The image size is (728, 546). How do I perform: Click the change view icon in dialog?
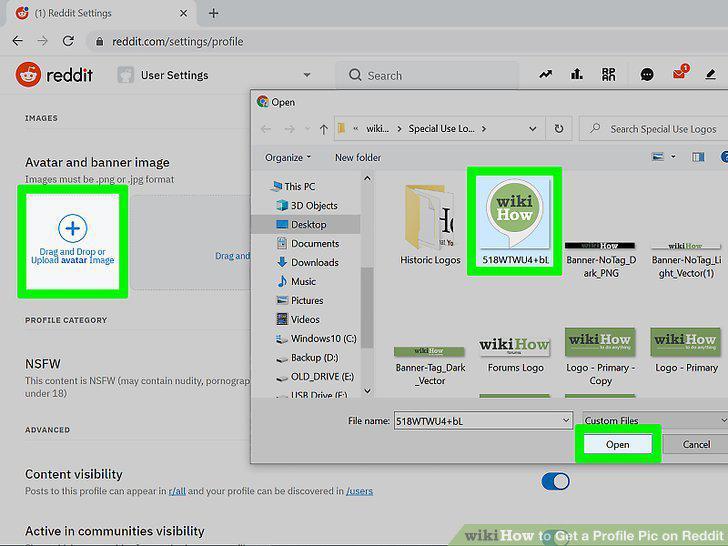658,157
